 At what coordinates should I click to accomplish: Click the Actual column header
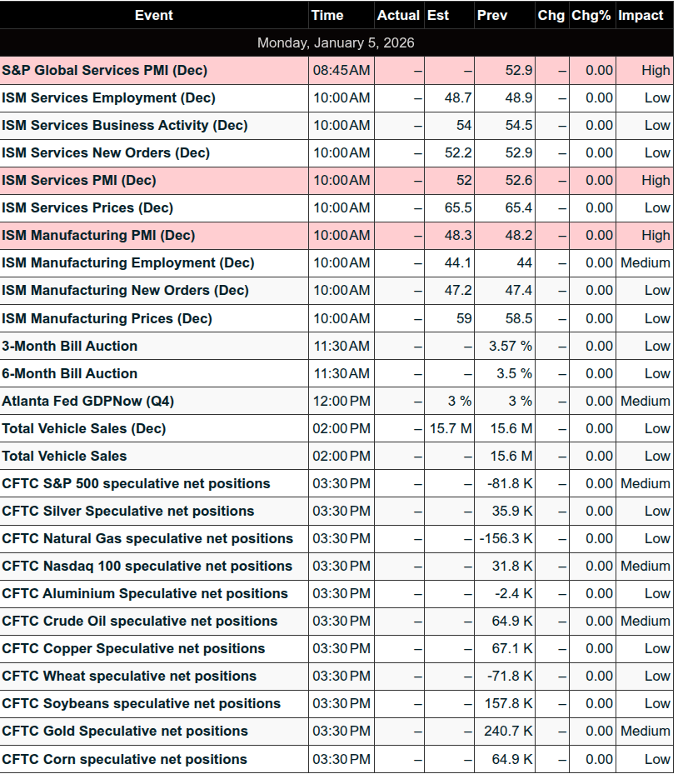[398, 15]
